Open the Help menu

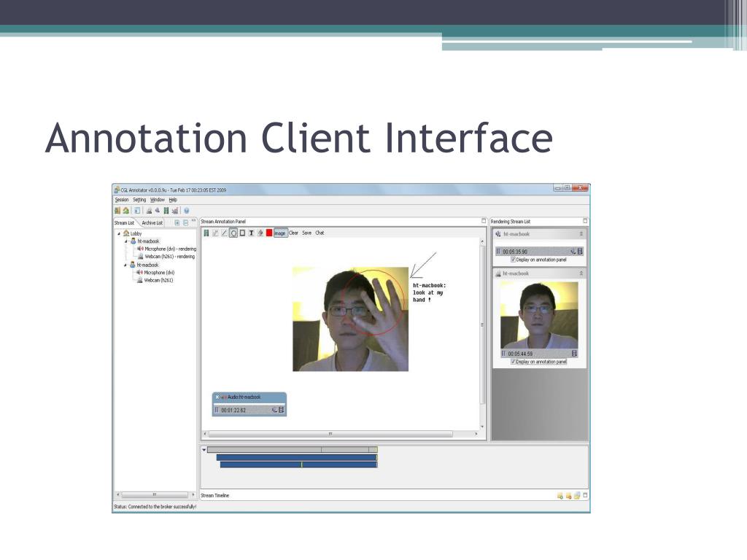[173, 200]
